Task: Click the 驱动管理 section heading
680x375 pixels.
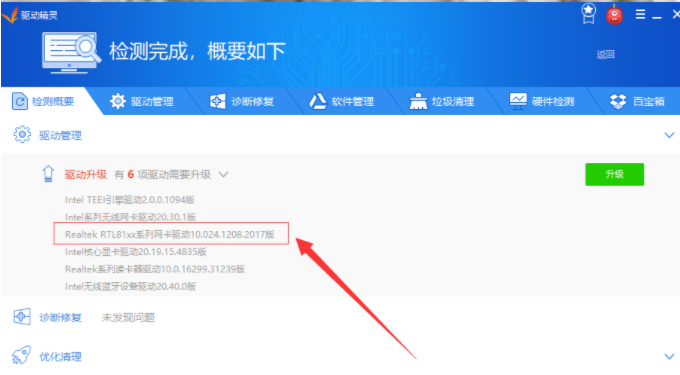Action: click(x=60, y=136)
